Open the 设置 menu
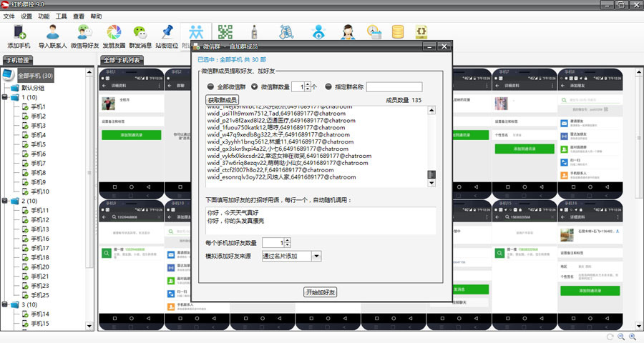 tap(26, 16)
